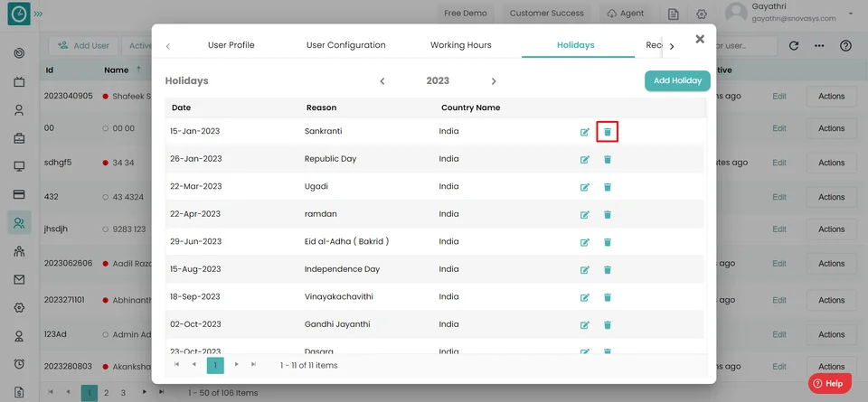The height and width of the screenshot is (402, 868).
Task: Go to previous year before 2023
Action: pyautogui.click(x=382, y=81)
